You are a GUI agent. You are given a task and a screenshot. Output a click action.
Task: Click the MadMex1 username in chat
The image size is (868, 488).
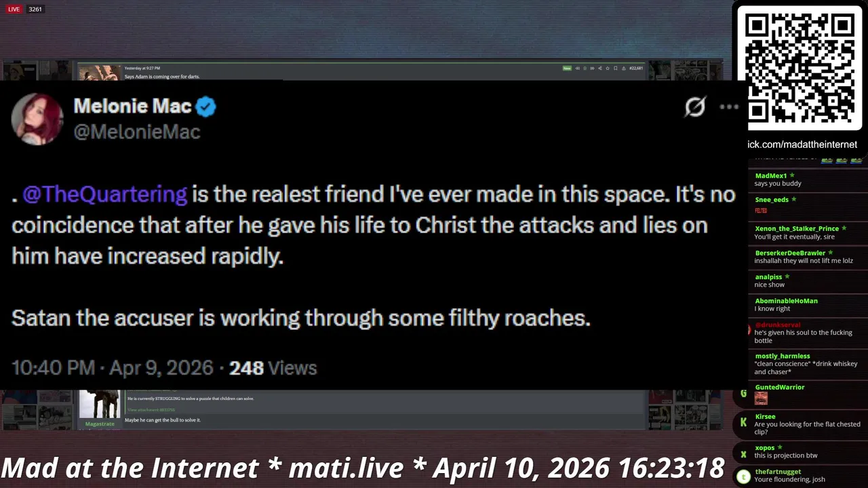tap(771, 176)
